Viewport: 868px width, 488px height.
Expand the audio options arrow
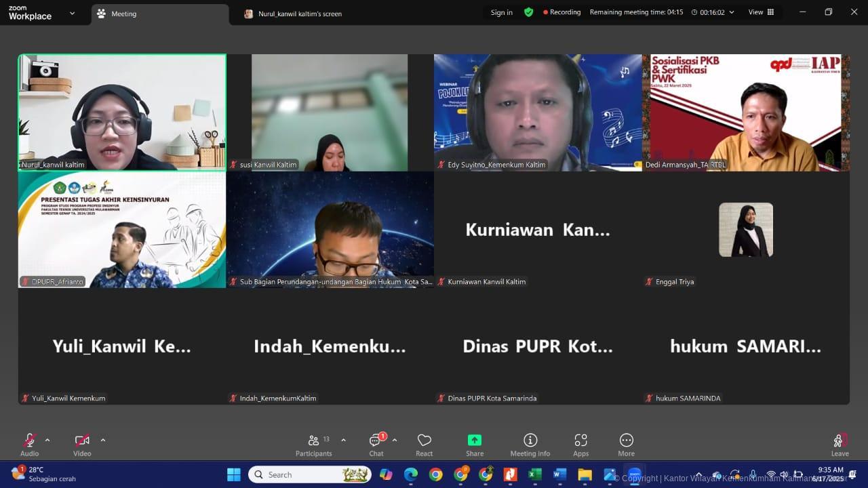(47, 440)
